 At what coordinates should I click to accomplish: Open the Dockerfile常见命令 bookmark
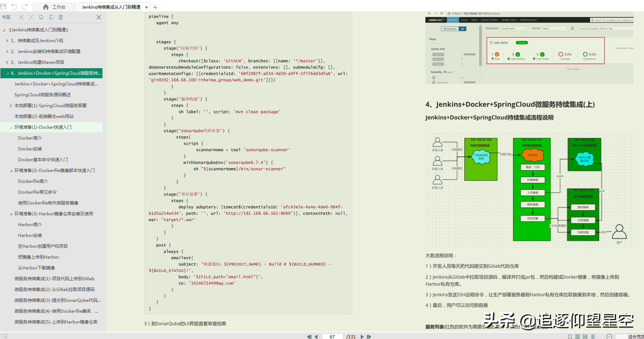[x=37, y=192]
